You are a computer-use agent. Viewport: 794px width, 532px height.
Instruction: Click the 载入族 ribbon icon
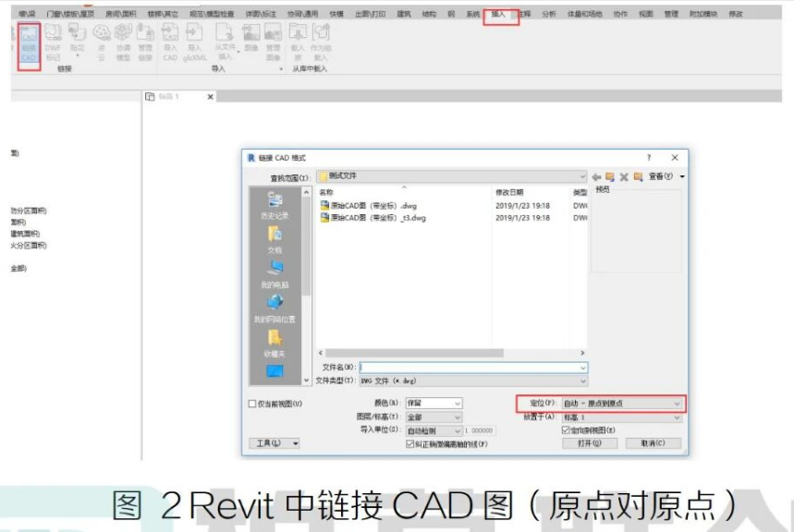[x=298, y=42]
